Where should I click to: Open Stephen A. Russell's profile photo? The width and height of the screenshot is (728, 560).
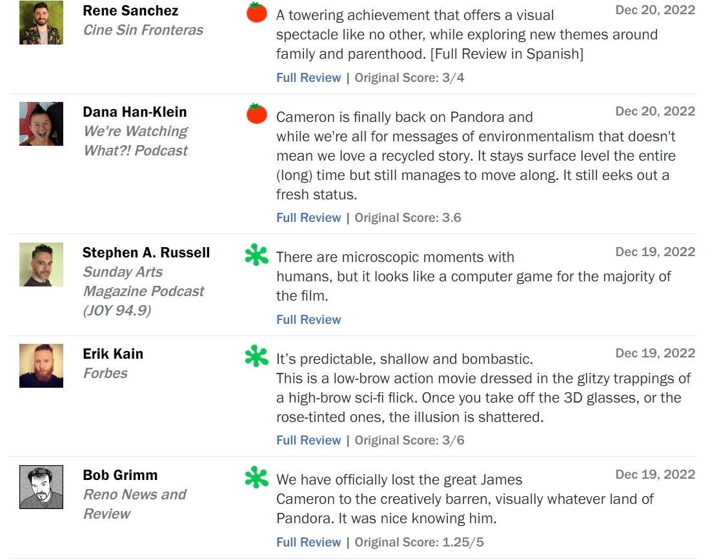(x=41, y=265)
